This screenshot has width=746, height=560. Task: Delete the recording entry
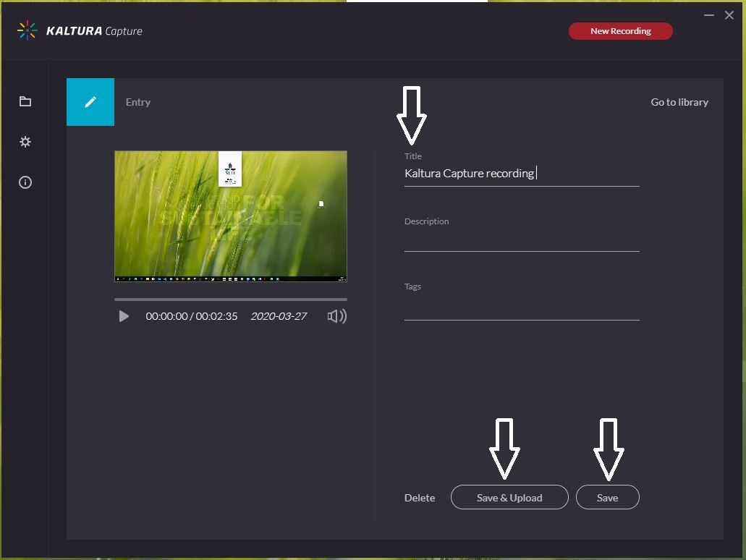pos(420,498)
